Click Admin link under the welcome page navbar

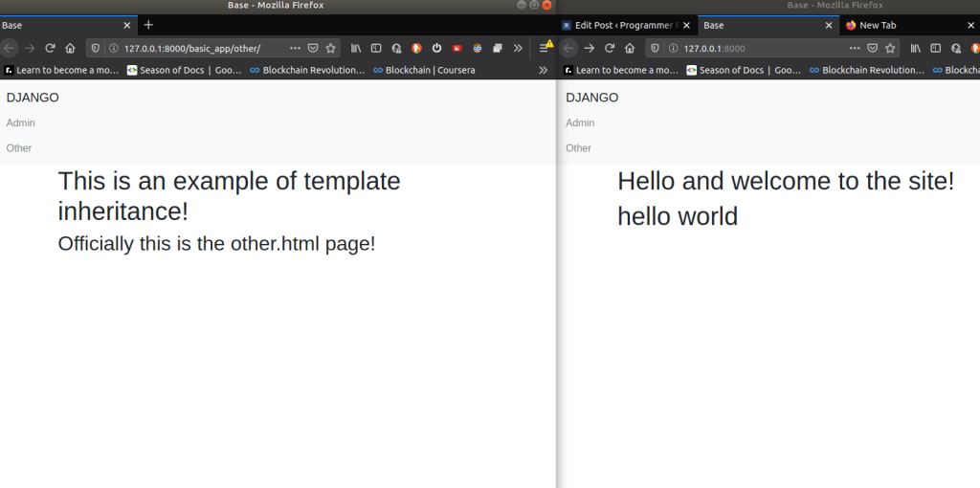pos(580,122)
